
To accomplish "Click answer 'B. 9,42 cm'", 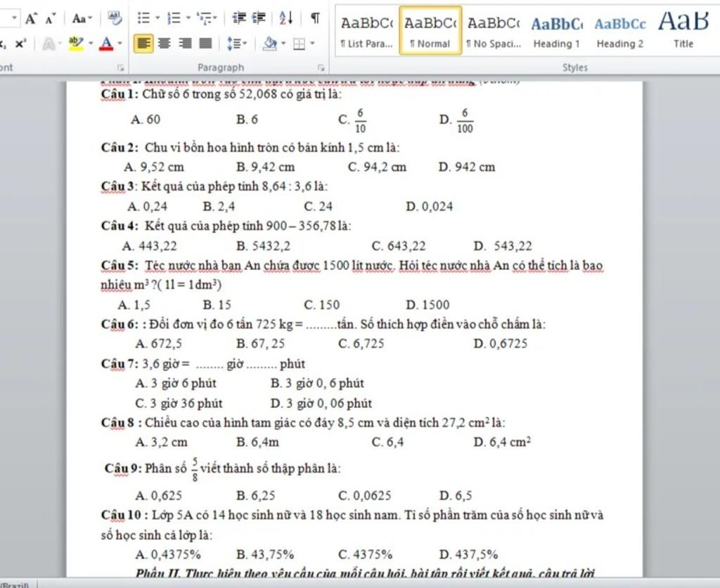I will click(265, 167).
